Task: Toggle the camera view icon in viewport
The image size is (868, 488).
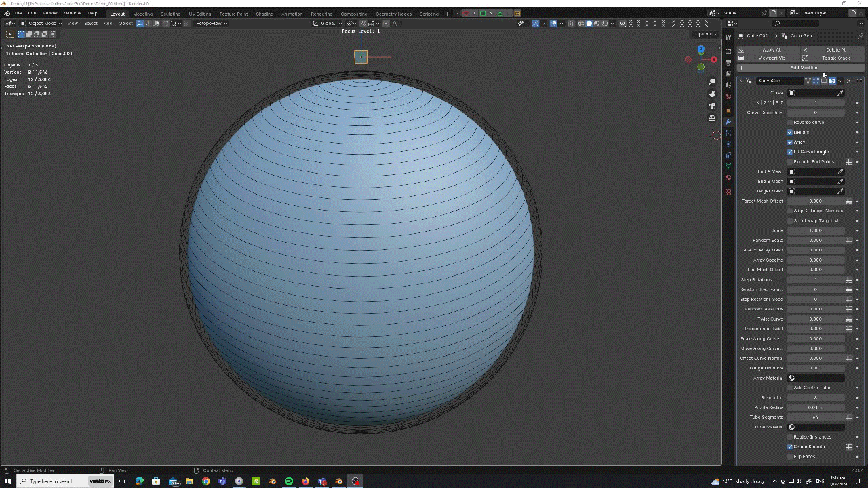Action: point(712,106)
